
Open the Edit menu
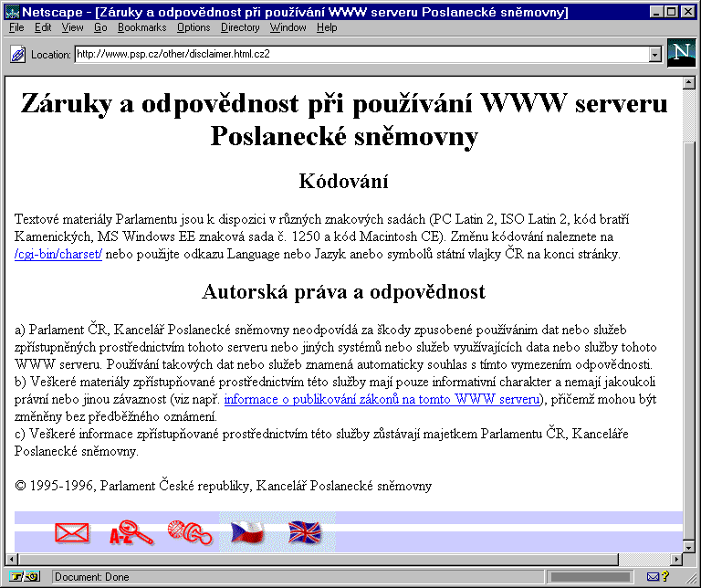(x=43, y=27)
